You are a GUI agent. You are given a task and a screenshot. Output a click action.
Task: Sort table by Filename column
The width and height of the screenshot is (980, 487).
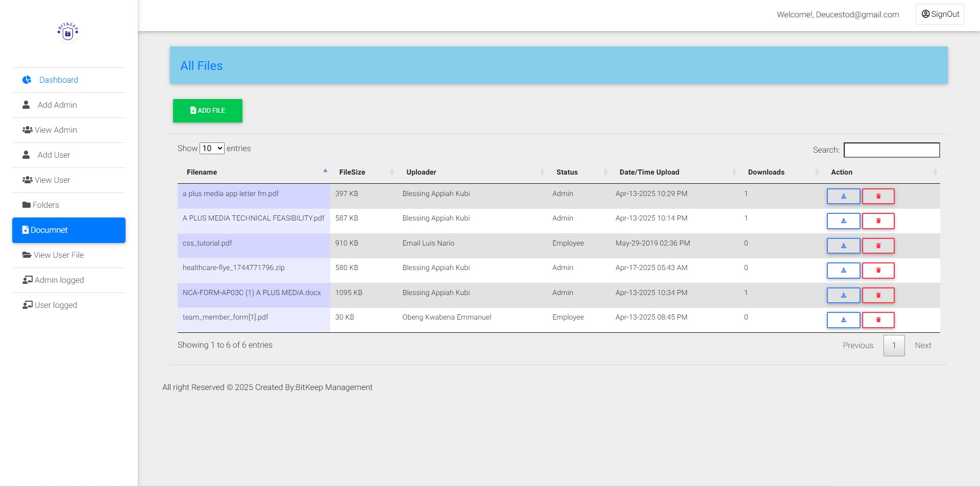pyautogui.click(x=202, y=173)
